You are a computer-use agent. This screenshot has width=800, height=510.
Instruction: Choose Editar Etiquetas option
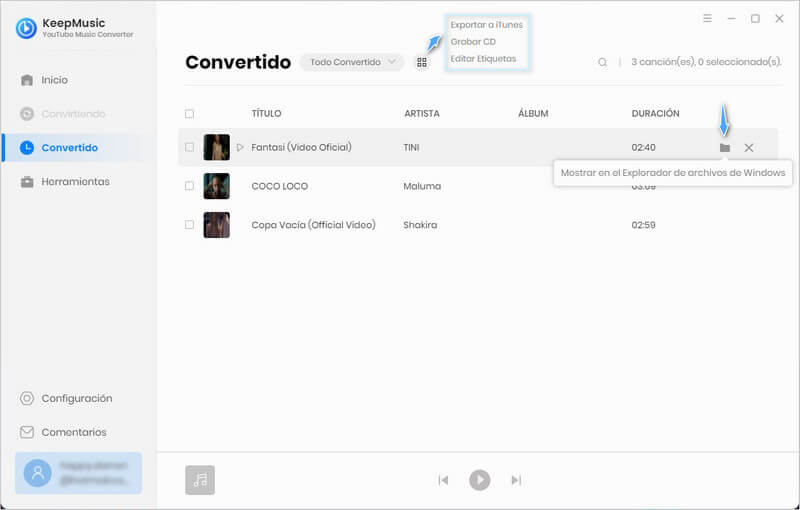[483, 59]
